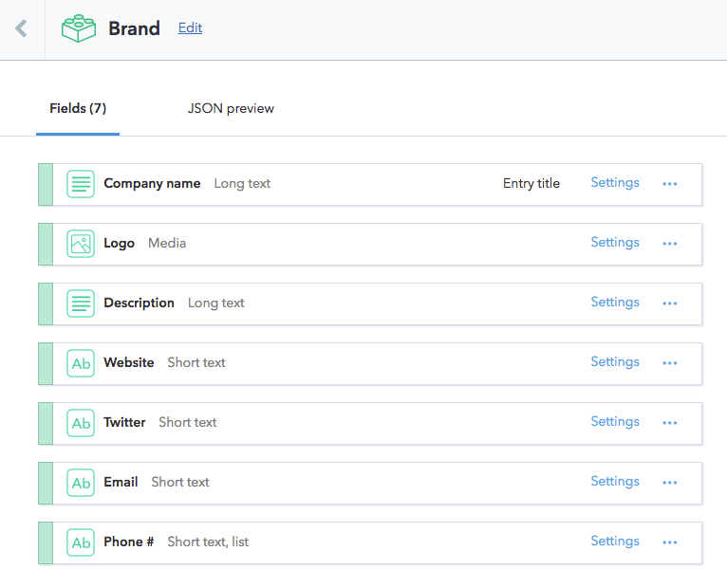This screenshot has width=727, height=588.
Task: Click the Website Ab short text icon
Action: point(81,363)
